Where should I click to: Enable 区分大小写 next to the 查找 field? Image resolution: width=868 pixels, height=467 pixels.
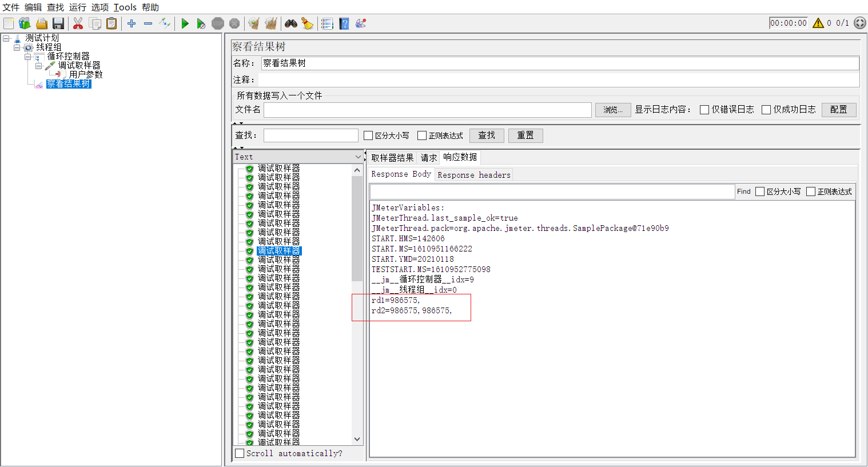point(368,135)
